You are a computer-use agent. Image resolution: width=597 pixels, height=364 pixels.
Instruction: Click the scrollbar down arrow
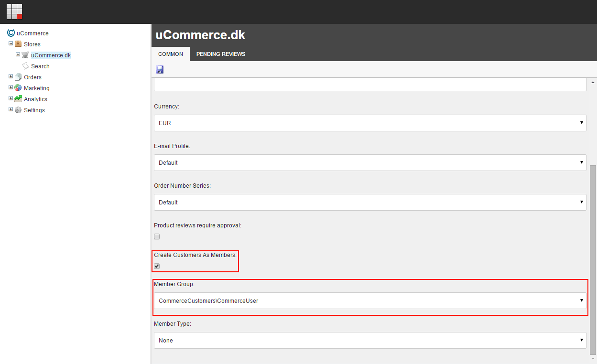coord(593,358)
